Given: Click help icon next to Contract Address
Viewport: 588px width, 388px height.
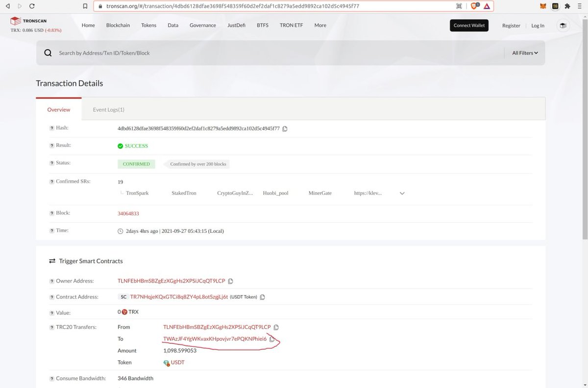Looking at the screenshot, I should coord(51,297).
